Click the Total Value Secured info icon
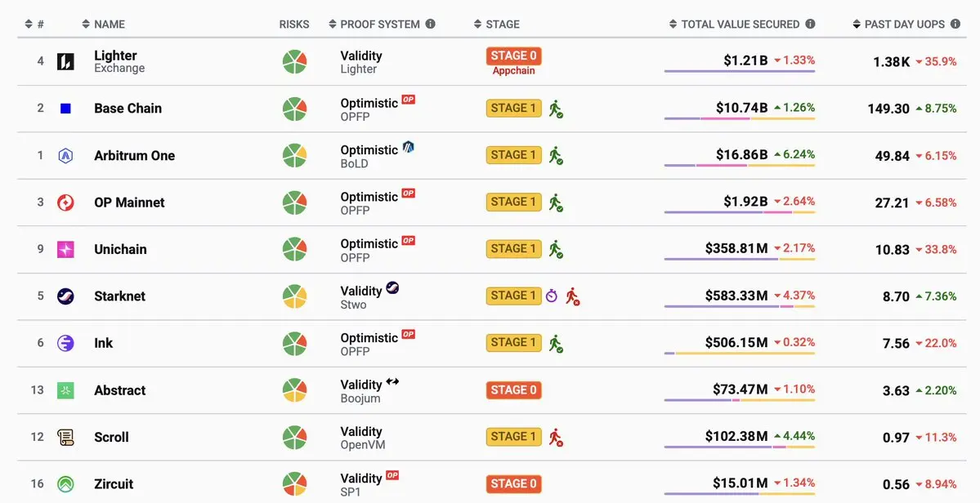980x503 pixels. tap(810, 24)
